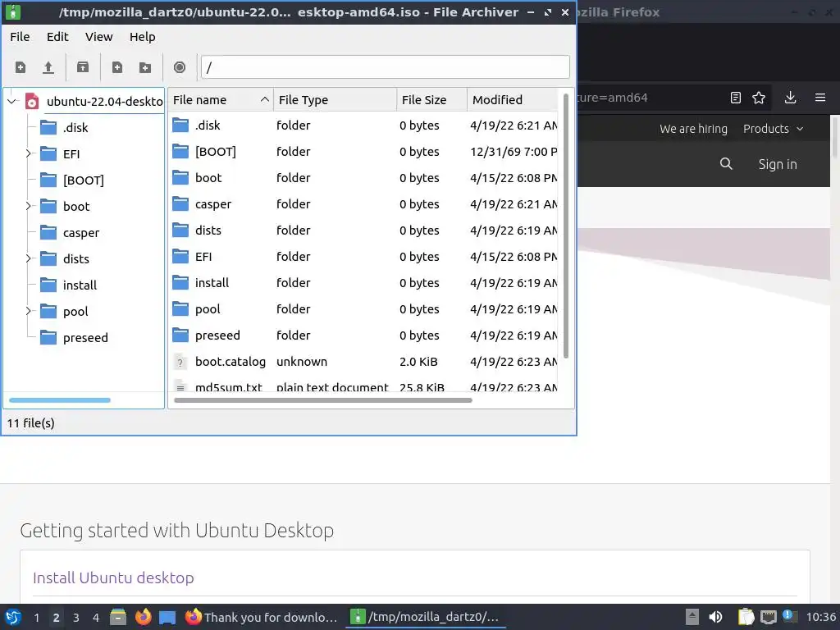Sort by the File Size column header
Viewport: 840px width, 630px height.
pos(431,100)
